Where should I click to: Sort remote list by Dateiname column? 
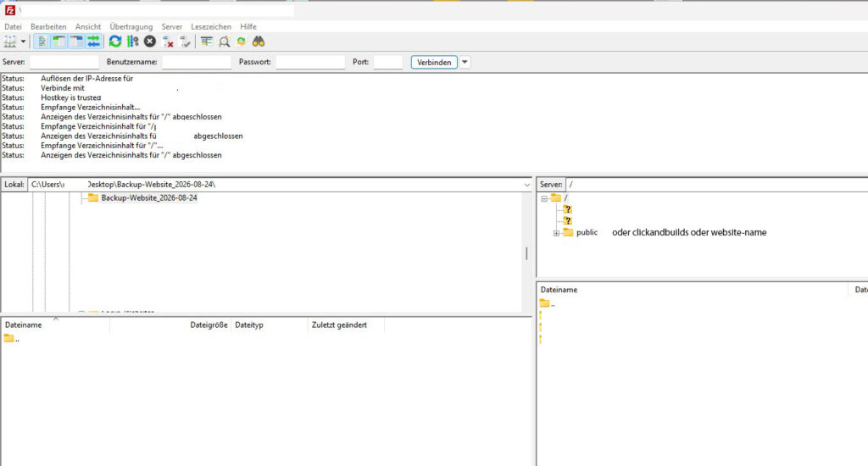(693, 290)
